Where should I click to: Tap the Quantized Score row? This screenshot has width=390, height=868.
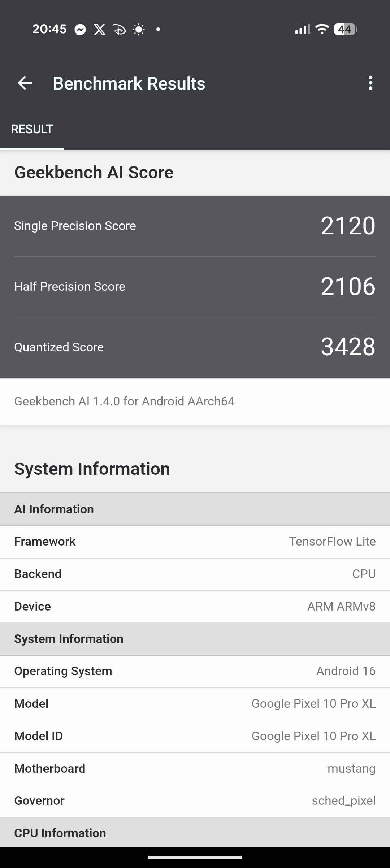pyautogui.click(x=195, y=347)
